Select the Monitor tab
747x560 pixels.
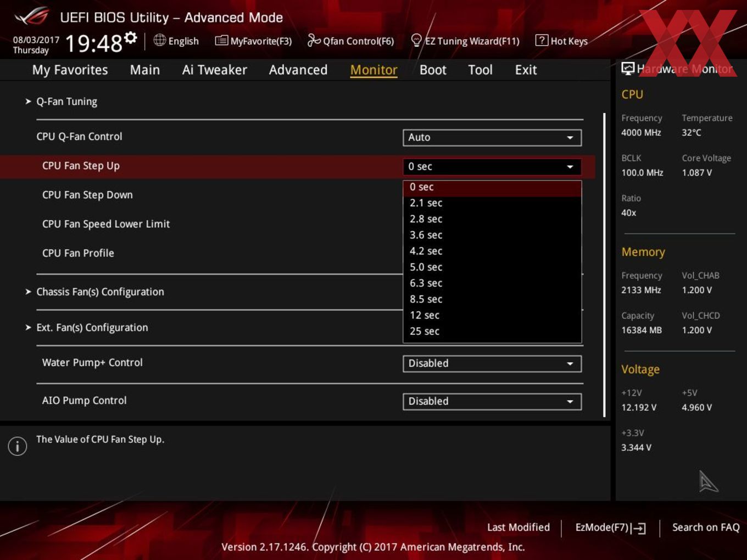(x=374, y=70)
